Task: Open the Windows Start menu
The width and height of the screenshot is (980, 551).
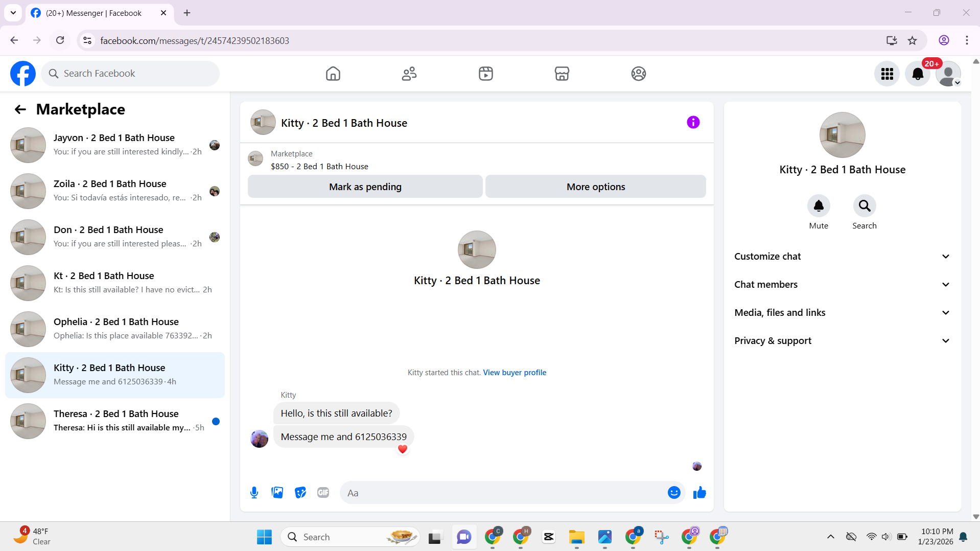Action: click(264, 537)
